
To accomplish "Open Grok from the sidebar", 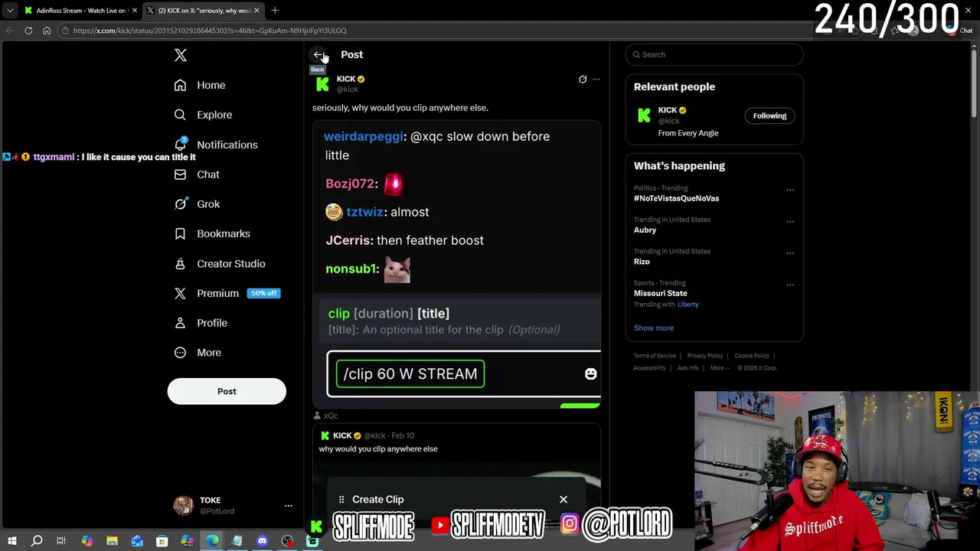I will click(197, 204).
